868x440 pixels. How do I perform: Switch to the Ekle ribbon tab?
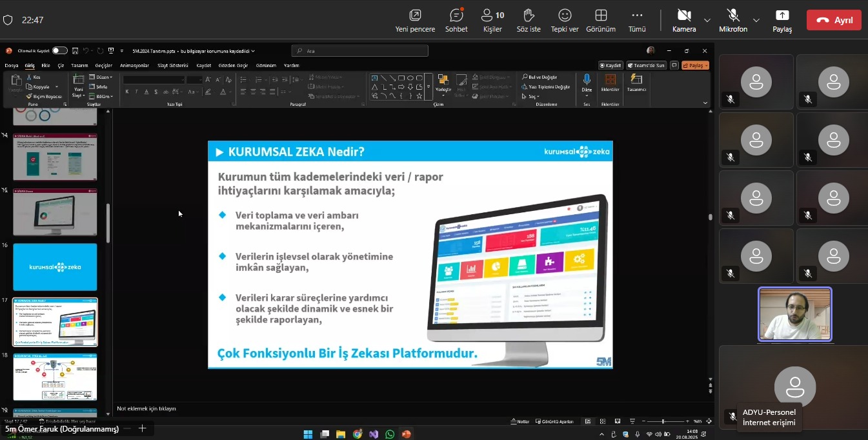click(x=46, y=65)
